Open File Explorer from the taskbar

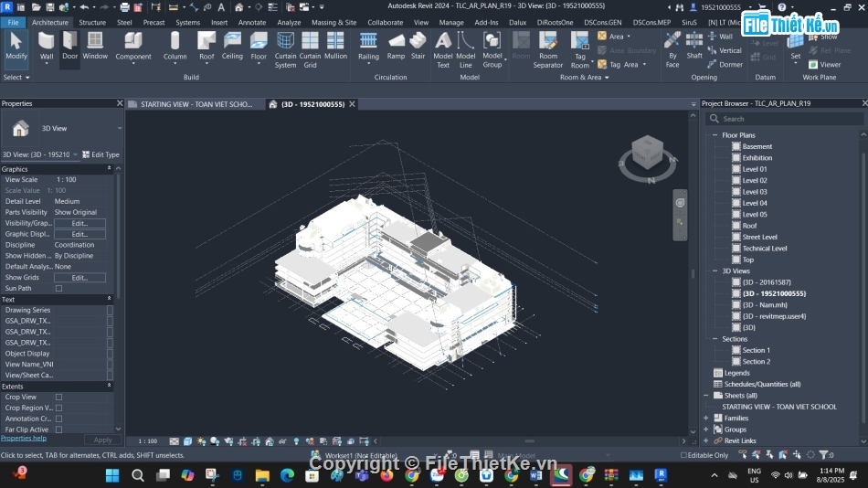click(x=262, y=475)
